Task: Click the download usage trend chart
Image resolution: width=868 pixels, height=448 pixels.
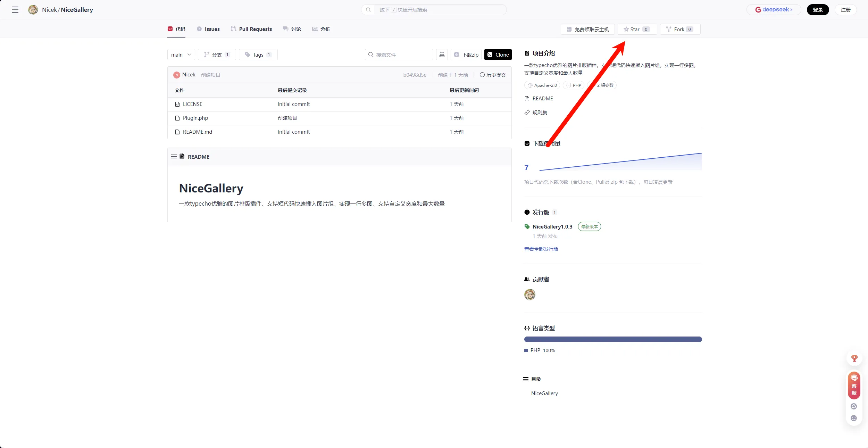Action: tap(620, 162)
